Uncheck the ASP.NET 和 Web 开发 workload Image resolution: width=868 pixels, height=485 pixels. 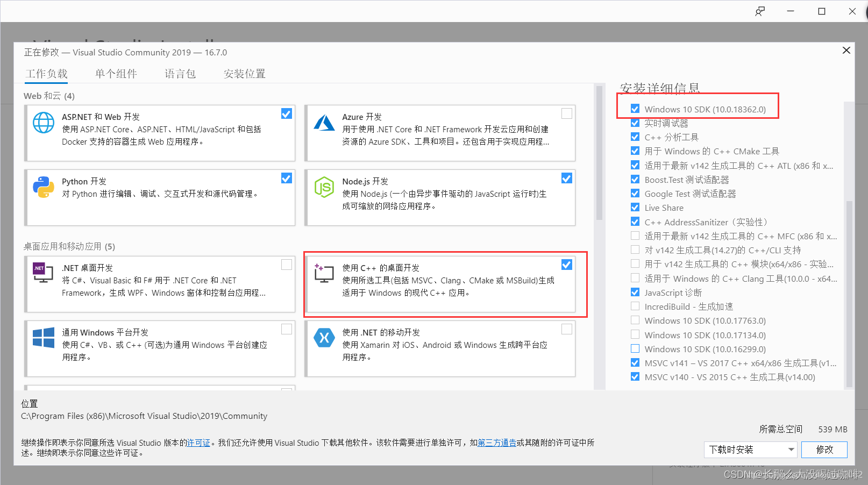(x=287, y=113)
